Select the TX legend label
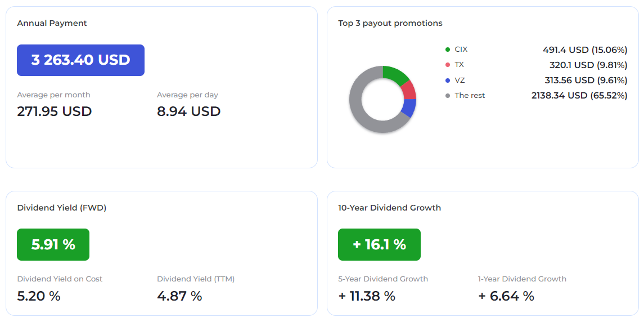This screenshot has height=322, width=644. tap(459, 65)
